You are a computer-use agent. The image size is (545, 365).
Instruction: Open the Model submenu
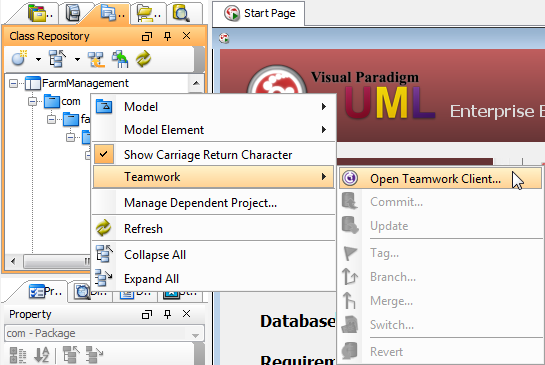(x=214, y=107)
